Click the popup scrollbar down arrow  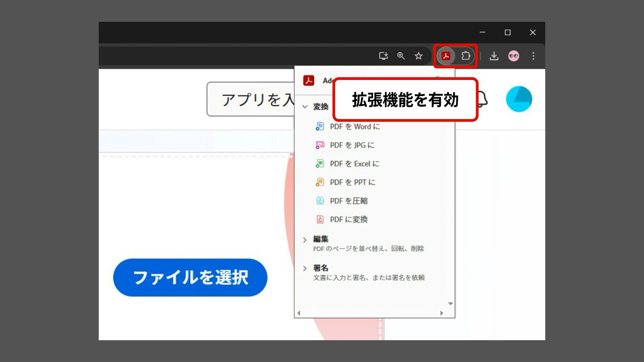(x=450, y=304)
